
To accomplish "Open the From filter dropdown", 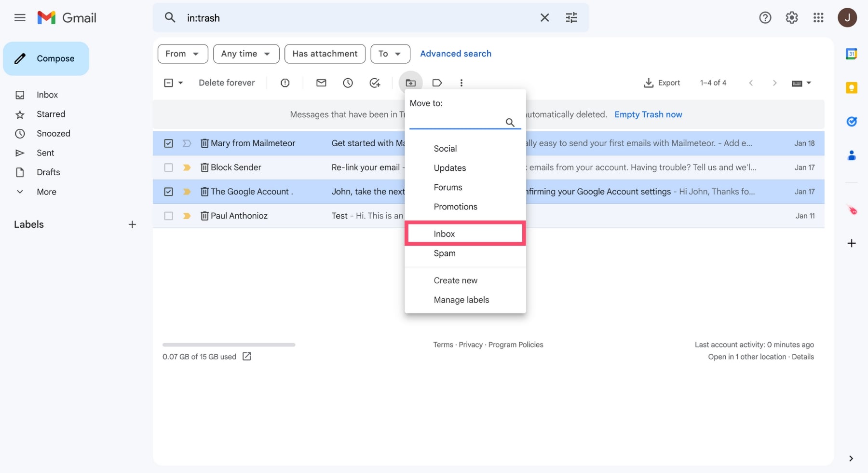I will (182, 54).
